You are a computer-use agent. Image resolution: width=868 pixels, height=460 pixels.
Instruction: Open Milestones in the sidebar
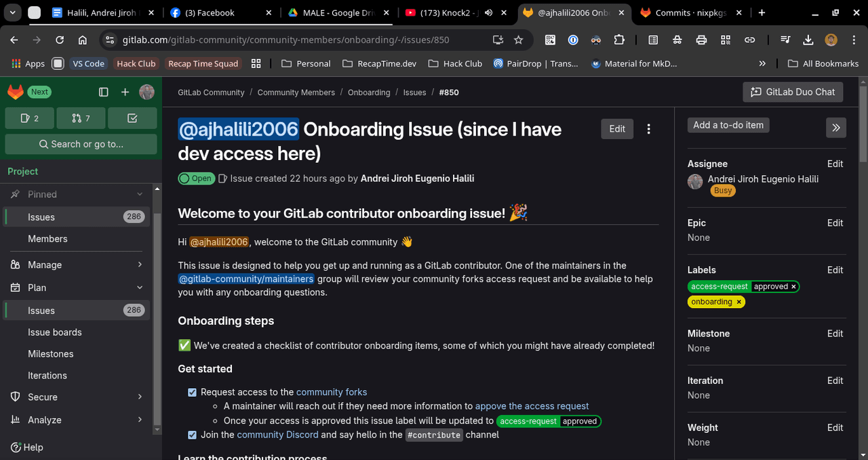(x=77, y=354)
